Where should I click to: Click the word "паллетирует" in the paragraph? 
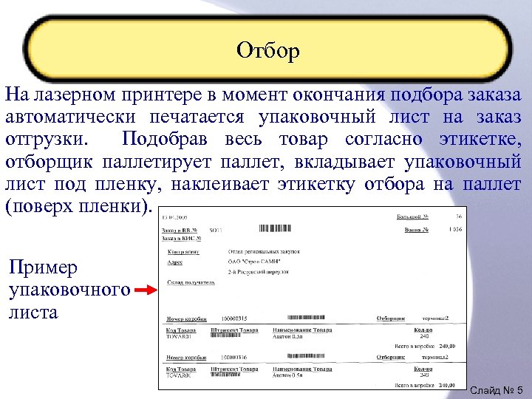coord(157,162)
